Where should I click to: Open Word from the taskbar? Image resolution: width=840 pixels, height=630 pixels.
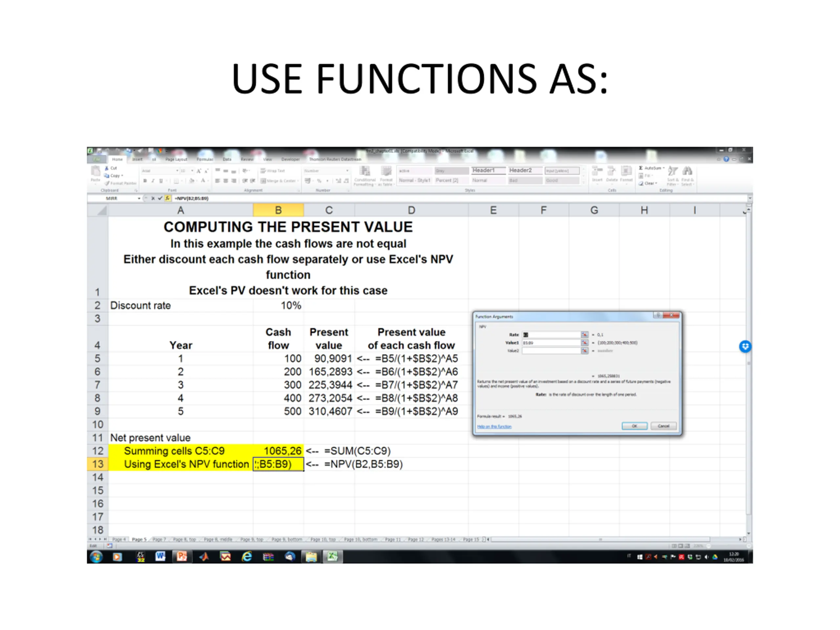(x=160, y=557)
